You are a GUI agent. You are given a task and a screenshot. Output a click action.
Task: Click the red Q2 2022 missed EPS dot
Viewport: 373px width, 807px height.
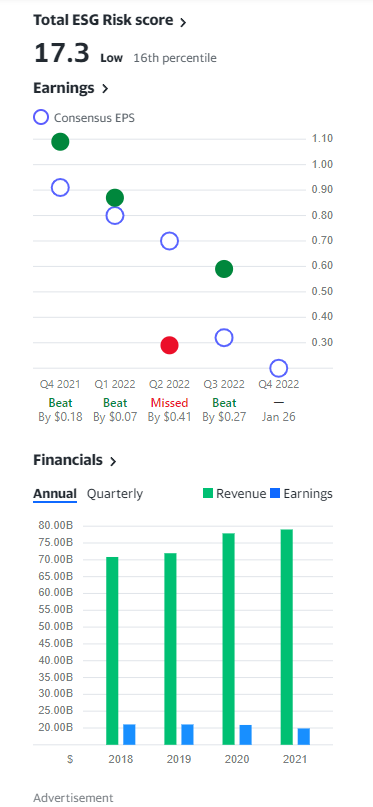pos(169,345)
